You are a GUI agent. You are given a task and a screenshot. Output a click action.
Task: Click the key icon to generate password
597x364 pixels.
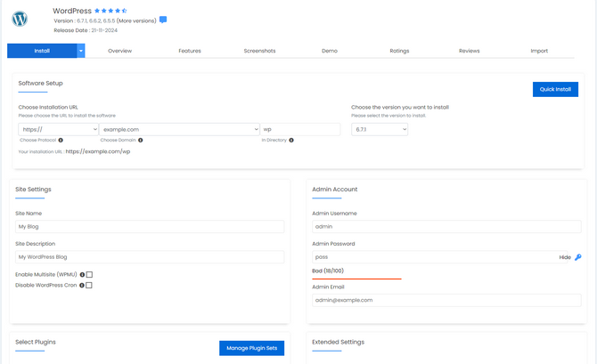[x=577, y=257]
